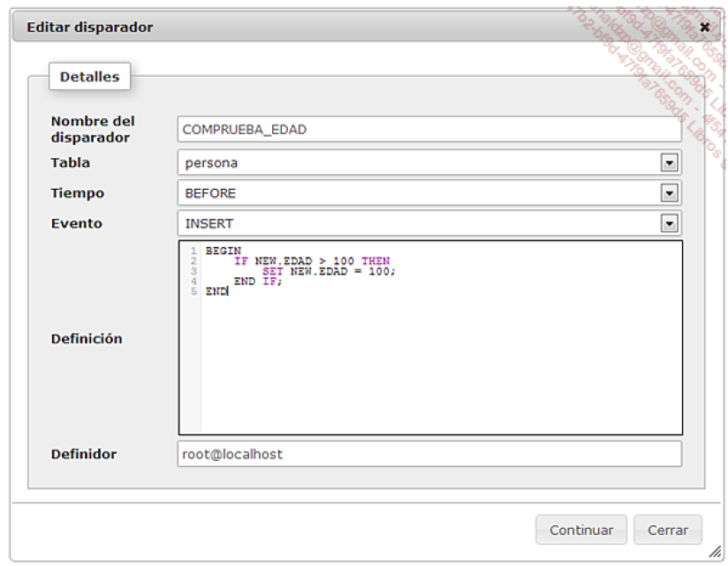Pick a different event than INSERT
This screenshot has width=728, height=566.
click(x=398, y=223)
